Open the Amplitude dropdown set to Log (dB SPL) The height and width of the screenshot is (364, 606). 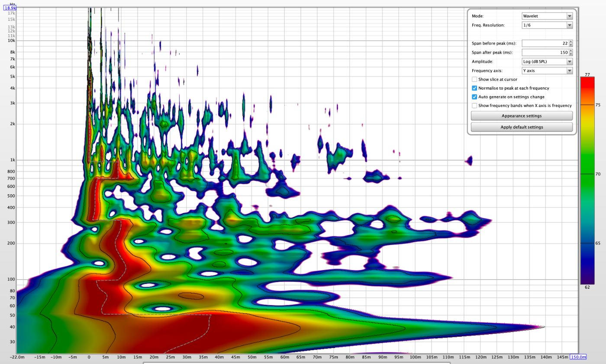[547, 61]
